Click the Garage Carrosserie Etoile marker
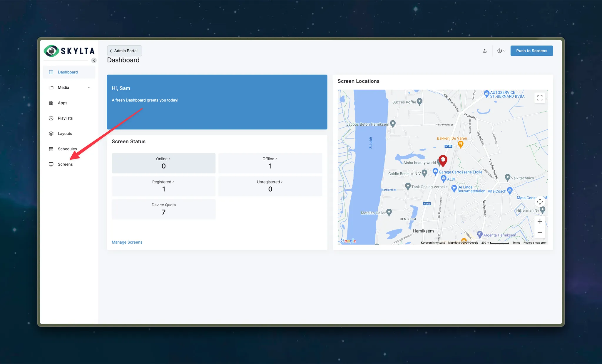602x364 pixels. pyautogui.click(x=436, y=171)
